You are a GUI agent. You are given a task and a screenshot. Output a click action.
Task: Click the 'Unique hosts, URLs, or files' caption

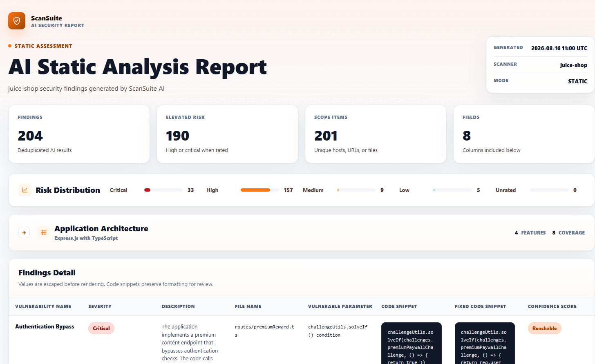346,150
